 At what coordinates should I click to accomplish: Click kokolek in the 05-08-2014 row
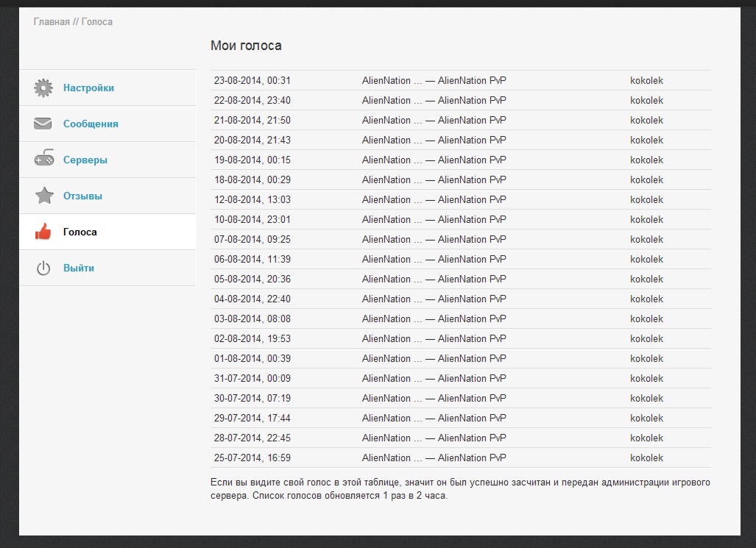pos(646,279)
